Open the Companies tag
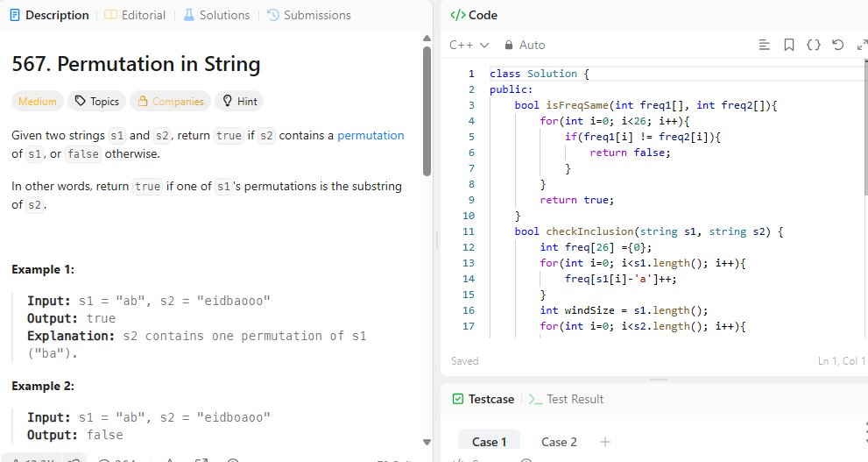The image size is (868, 462). pos(171,102)
